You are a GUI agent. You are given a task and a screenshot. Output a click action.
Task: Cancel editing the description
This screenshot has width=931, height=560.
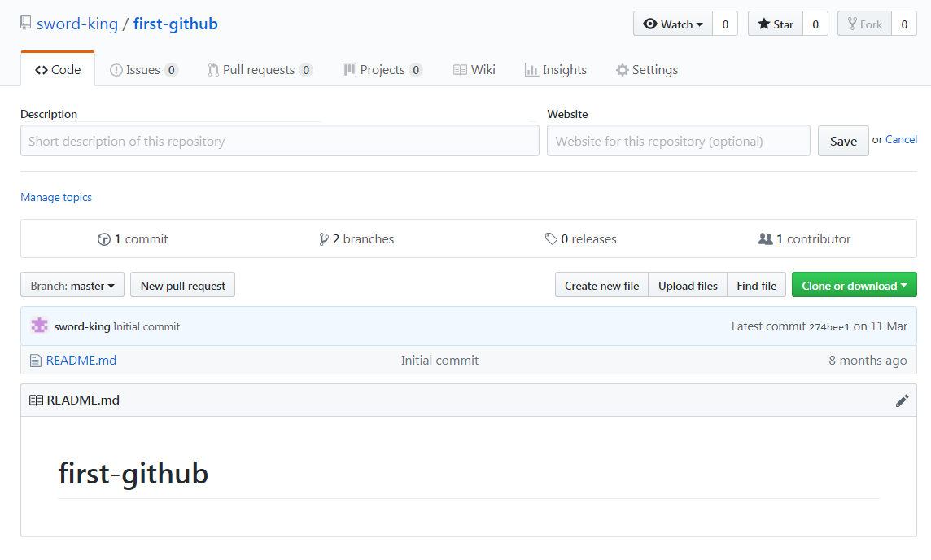[x=901, y=139]
